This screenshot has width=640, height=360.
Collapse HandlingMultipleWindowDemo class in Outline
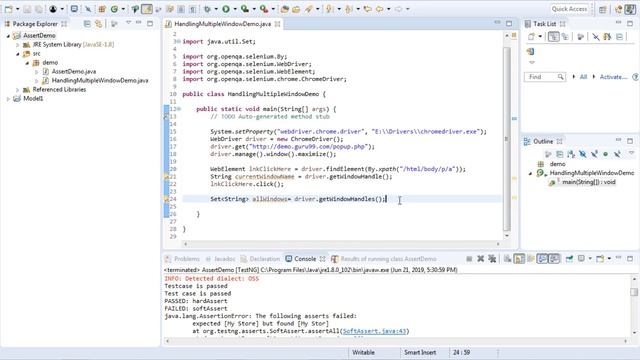click(530, 173)
